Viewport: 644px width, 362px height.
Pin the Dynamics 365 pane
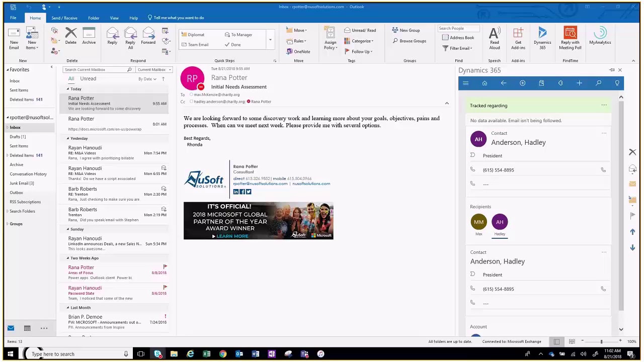(612, 70)
